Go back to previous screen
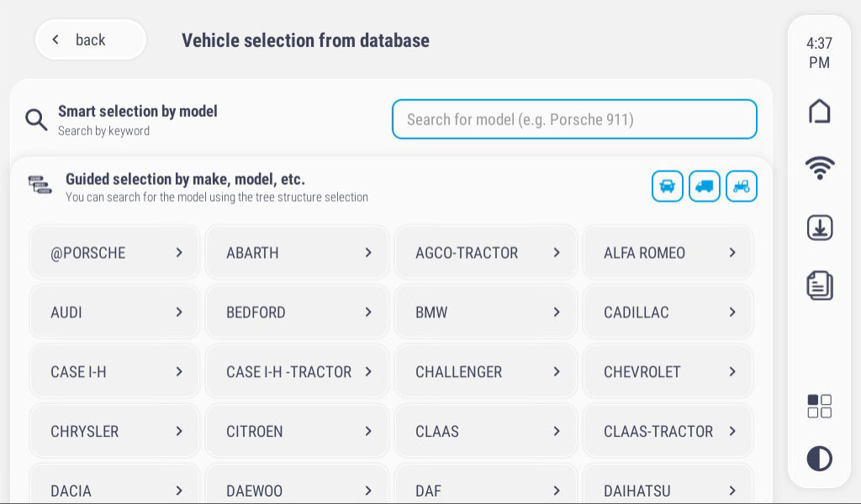 tap(90, 39)
